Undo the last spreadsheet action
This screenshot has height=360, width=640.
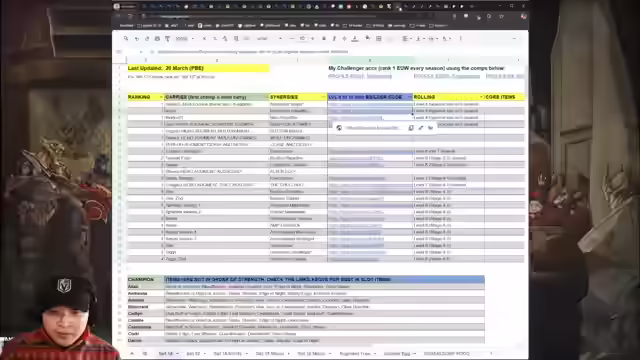136,38
